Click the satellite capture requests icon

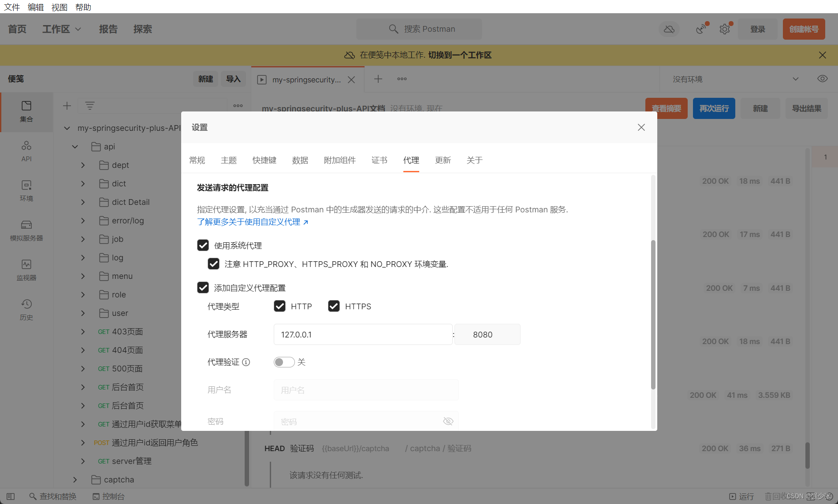701,29
